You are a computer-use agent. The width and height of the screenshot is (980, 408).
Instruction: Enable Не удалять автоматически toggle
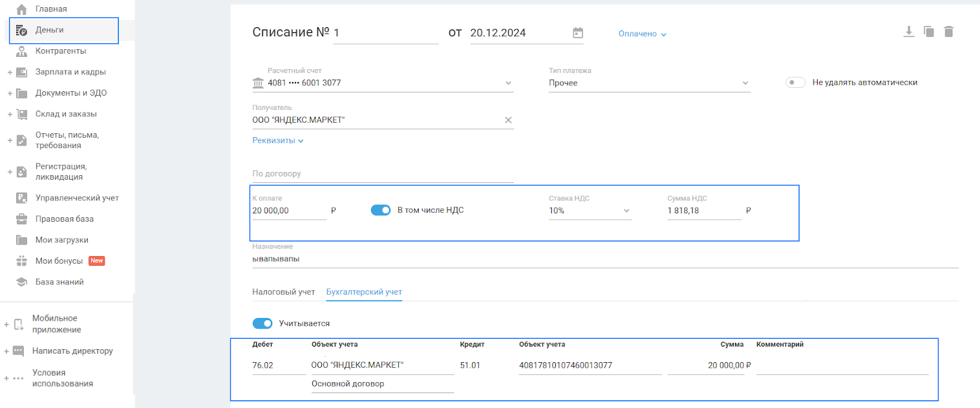(x=795, y=83)
